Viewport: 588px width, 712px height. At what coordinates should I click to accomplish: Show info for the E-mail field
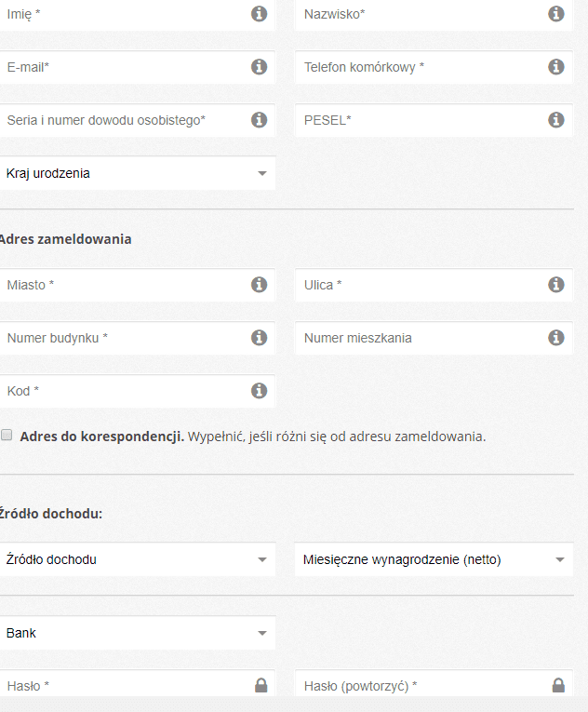(x=260, y=67)
